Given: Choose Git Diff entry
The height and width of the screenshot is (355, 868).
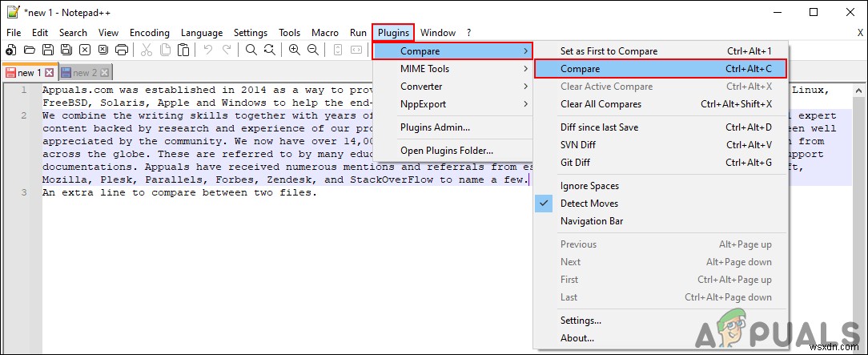Looking at the screenshot, I should (575, 163).
